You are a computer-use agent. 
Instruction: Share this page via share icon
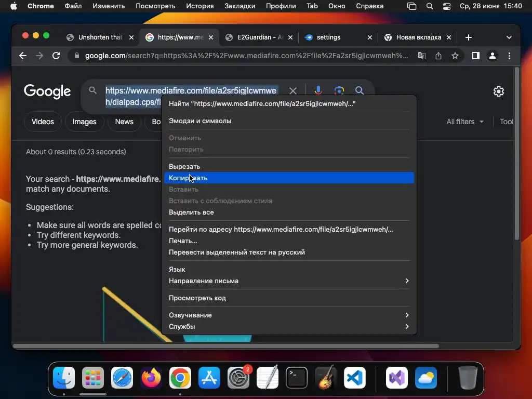pos(438,56)
